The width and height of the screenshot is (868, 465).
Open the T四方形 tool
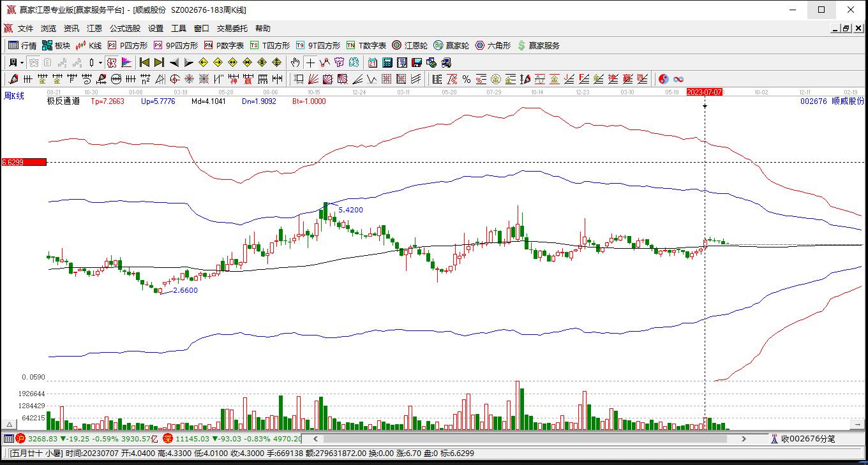pyautogui.click(x=269, y=45)
